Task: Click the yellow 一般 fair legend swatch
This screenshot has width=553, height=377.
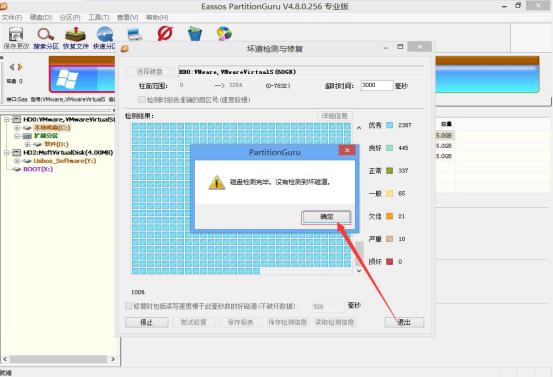Action: pos(390,193)
